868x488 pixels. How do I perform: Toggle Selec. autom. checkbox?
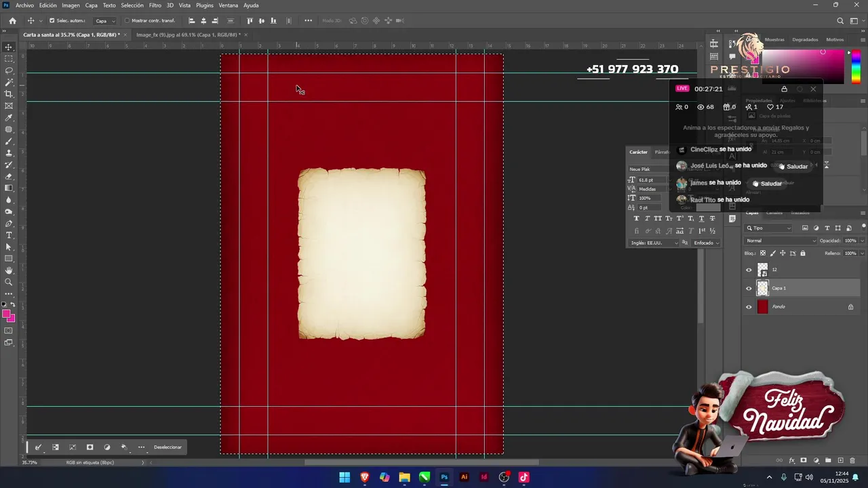point(52,20)
